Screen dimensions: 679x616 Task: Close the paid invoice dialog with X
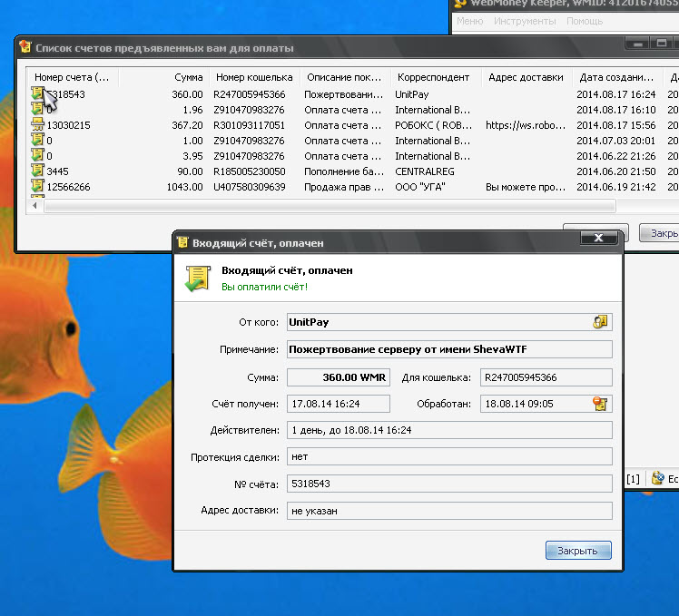click(x=598, y=237)
